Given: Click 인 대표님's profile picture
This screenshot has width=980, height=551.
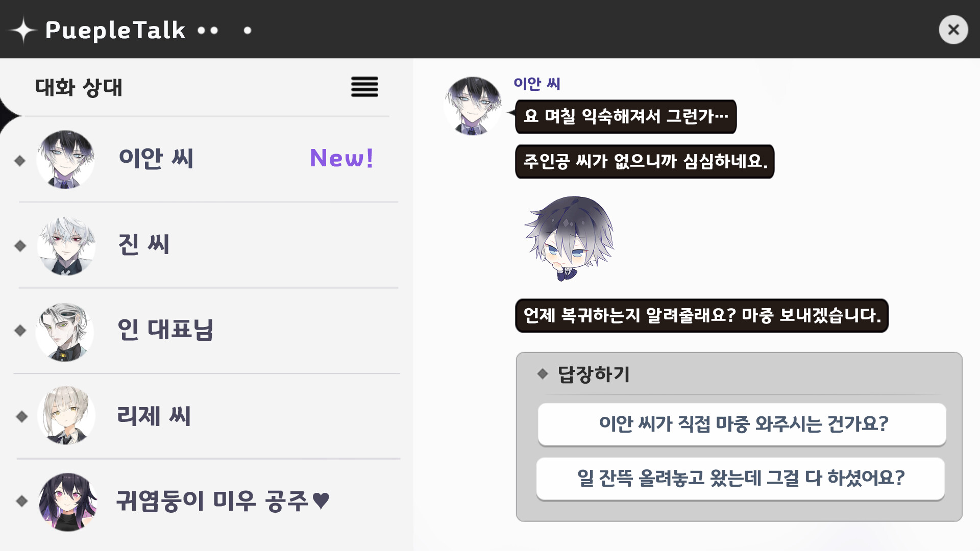Looking at the screenshot, I should (x=65, y=332).
